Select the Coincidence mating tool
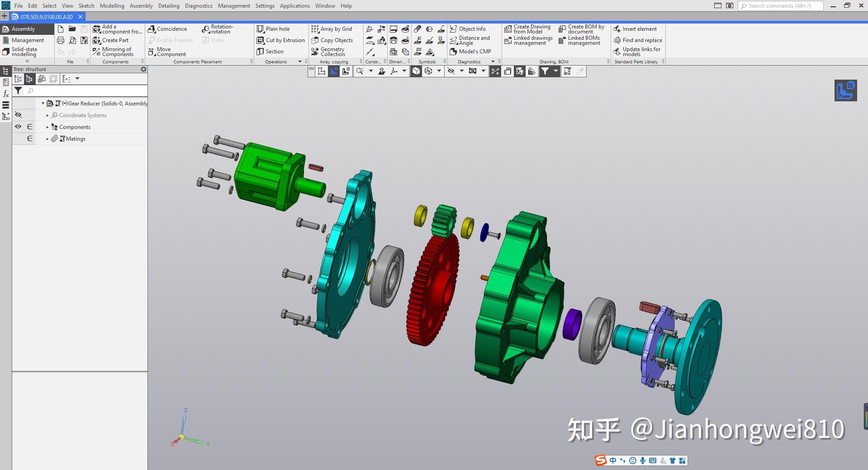The width and height of the screenshot is (868, 470). coord(170,28)
